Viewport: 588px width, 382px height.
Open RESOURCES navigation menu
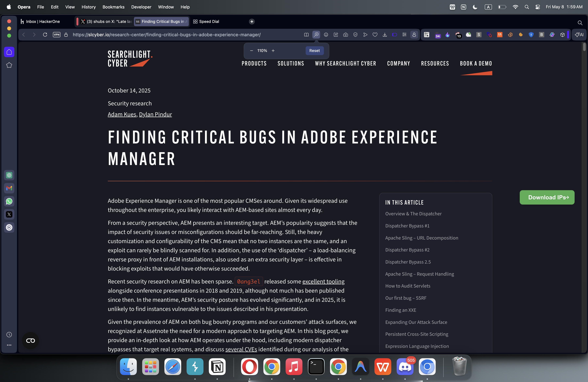click(x=435, y=64)
